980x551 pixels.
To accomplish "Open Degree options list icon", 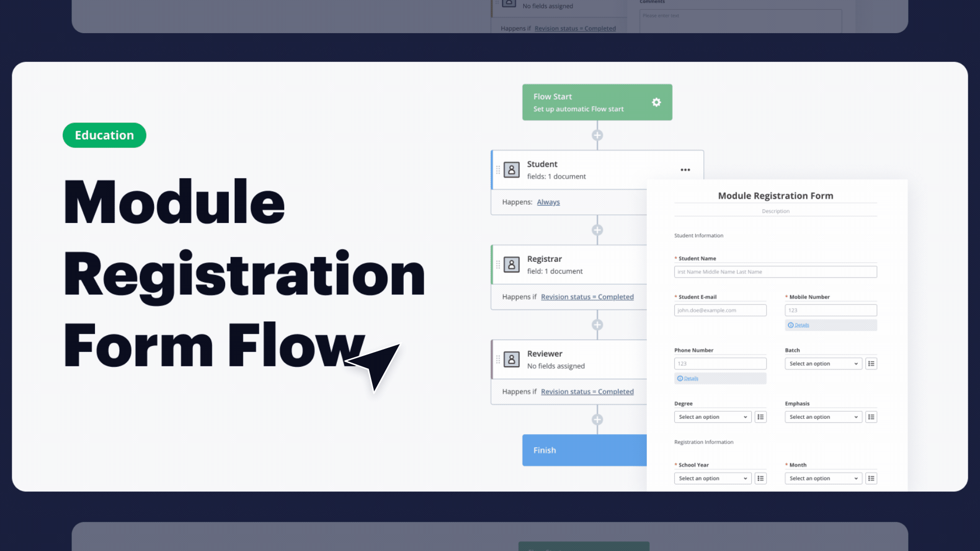I will pos(761,417).
